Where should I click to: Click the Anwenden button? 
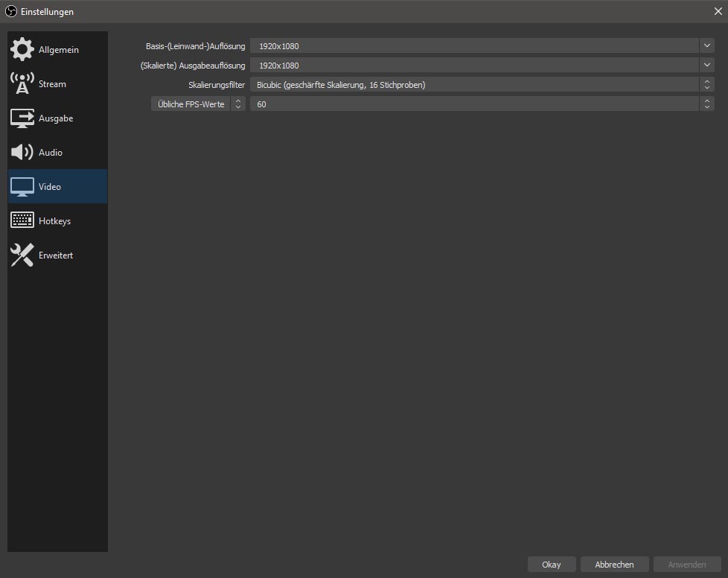[686, 565]
